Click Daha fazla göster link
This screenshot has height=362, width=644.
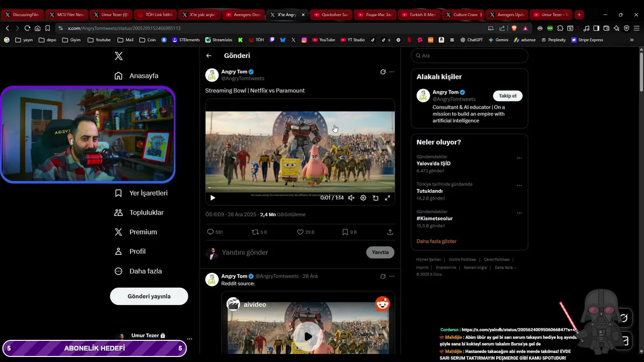point(436,241)
